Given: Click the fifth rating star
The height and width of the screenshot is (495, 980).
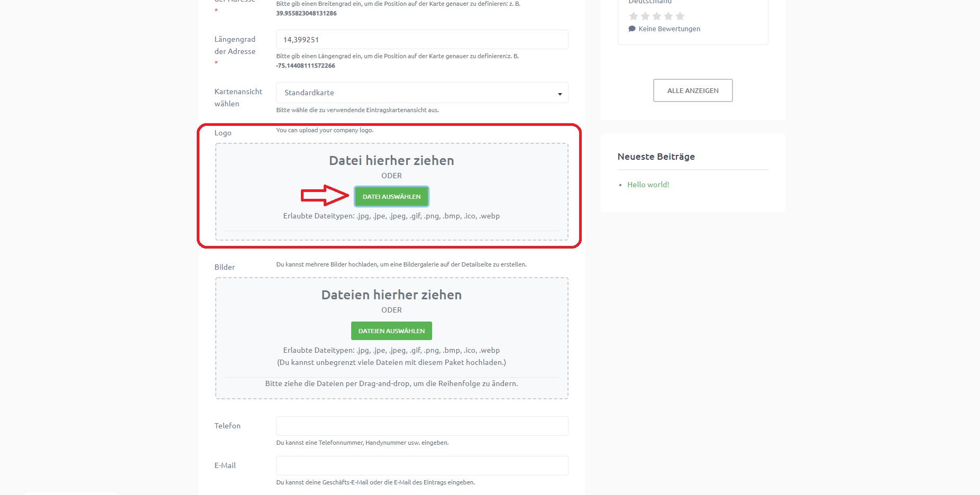Looking at the screenshot, I should coord(680,16).
